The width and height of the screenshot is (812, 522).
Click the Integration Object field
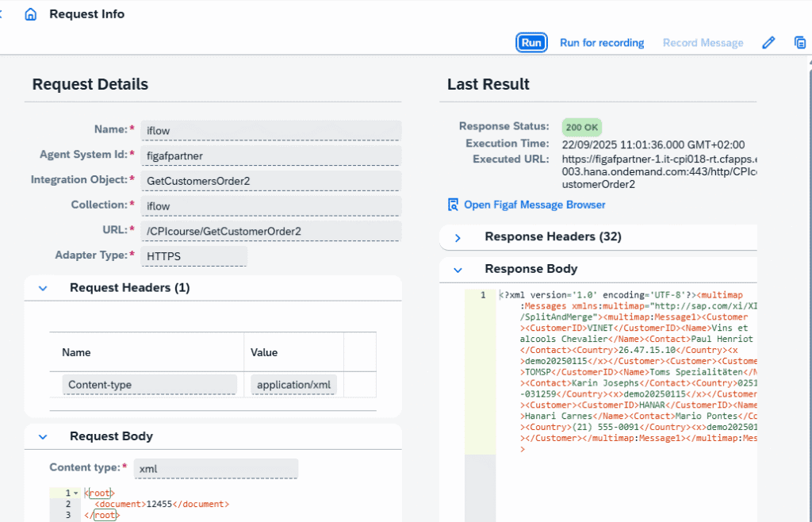271,181
